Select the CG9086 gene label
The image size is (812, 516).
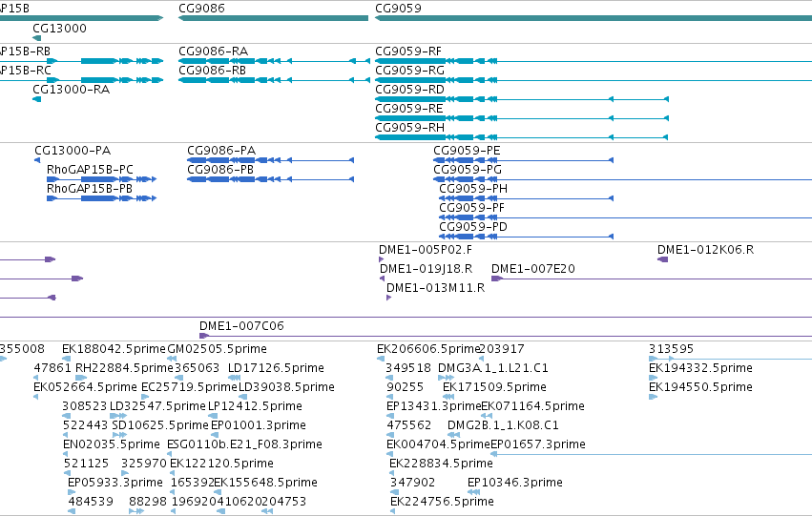[201, 9]
